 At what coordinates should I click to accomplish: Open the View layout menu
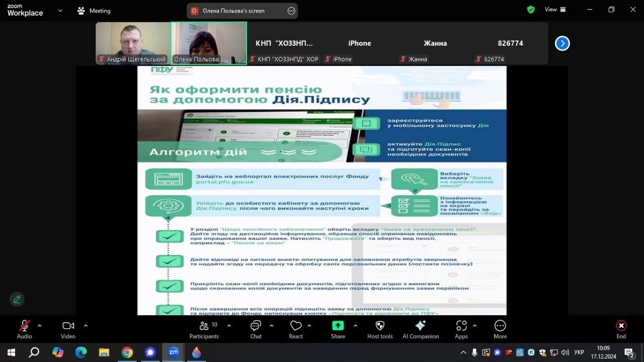coord(555,10)
